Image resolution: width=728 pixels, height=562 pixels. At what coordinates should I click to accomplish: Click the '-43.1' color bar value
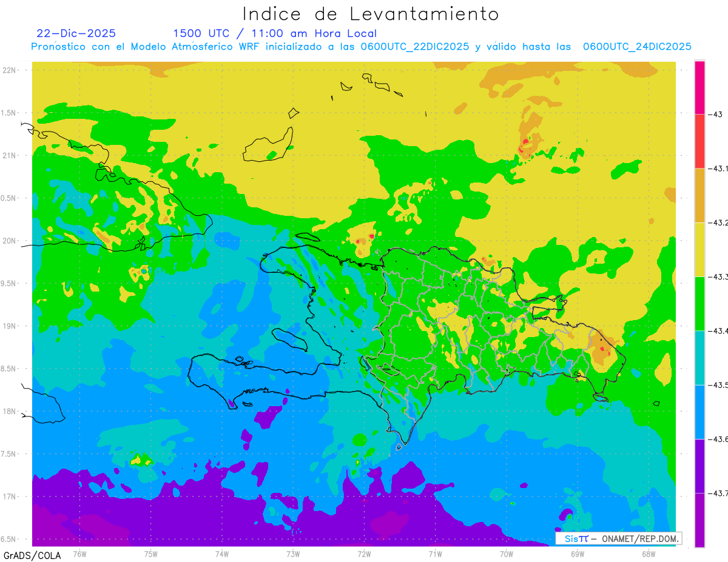[x=718, y=169]
